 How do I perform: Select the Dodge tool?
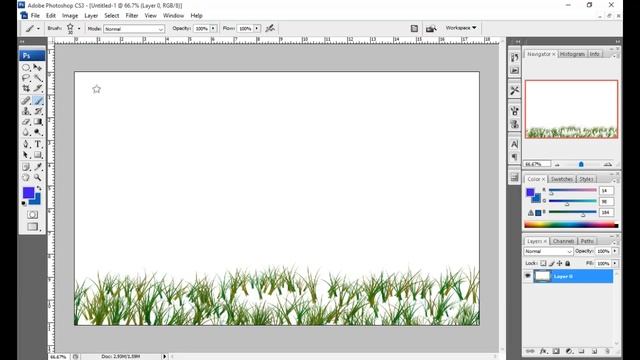click(38, 132)
